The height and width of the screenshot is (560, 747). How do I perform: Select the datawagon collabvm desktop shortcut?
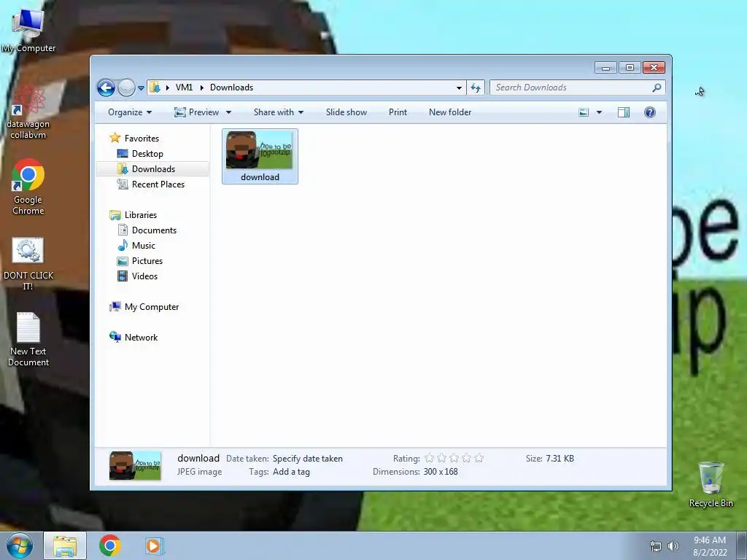[x=28, y=112]
